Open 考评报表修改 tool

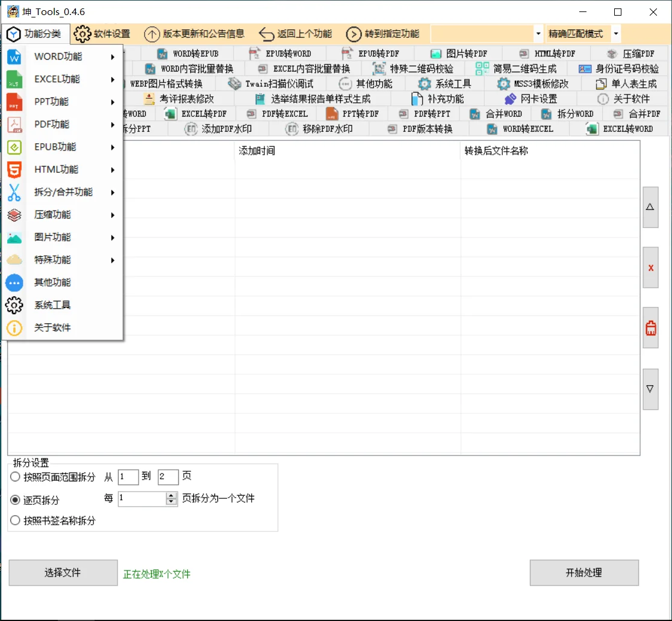179,99
